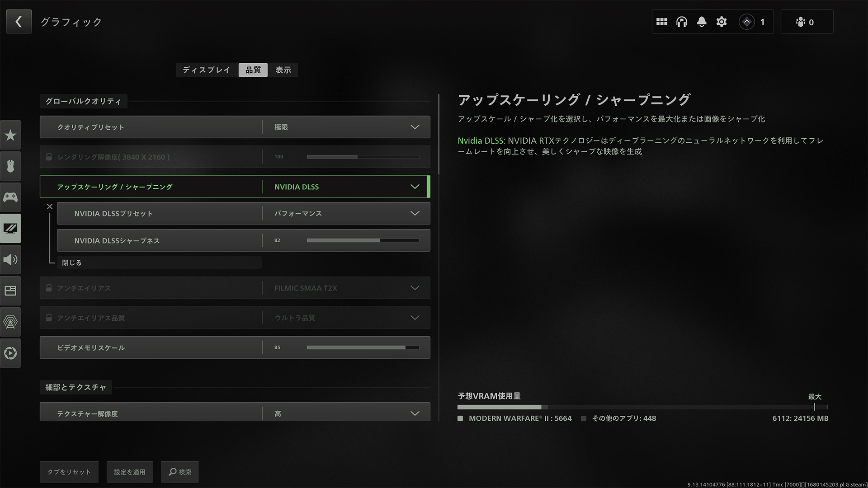Click the ビデオメモリスケール label

click(91, 348)
